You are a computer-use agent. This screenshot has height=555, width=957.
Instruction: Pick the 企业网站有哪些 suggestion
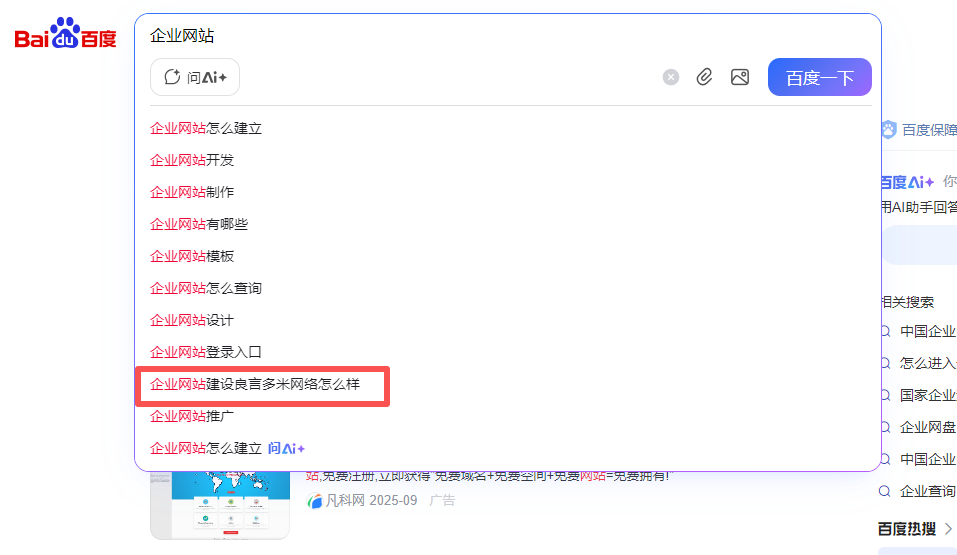[x=199, y=224]
